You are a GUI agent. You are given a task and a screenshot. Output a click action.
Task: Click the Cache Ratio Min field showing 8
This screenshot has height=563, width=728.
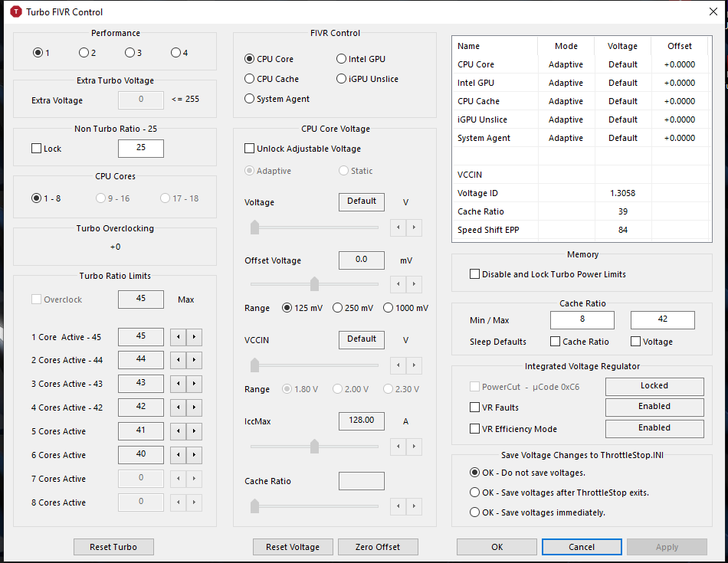[x=582, y=319]
